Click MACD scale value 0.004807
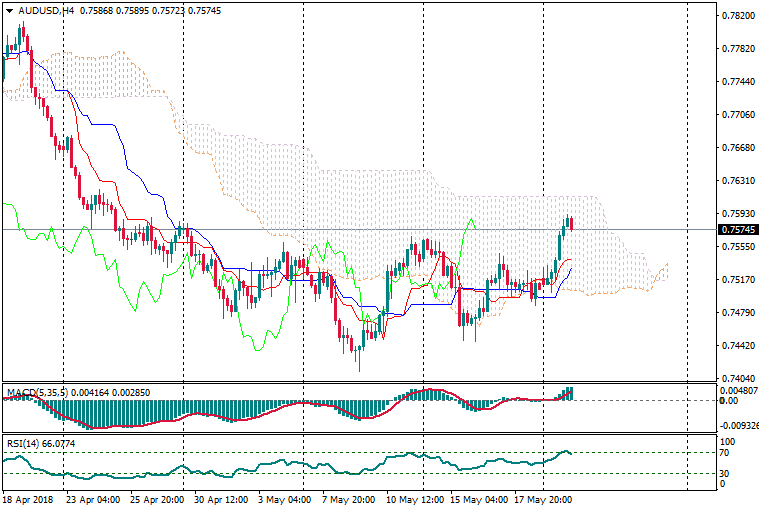Screen dimensions: 759x511 [738, 390]
